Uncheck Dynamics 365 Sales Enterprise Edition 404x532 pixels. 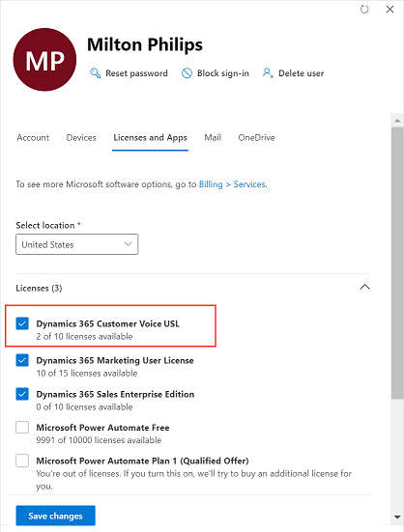pos(22,394)
